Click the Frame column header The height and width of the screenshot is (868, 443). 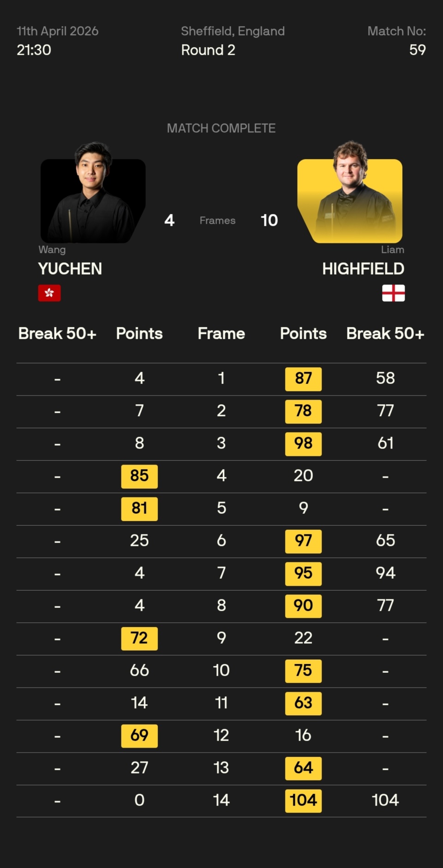[x=221, y=334]
